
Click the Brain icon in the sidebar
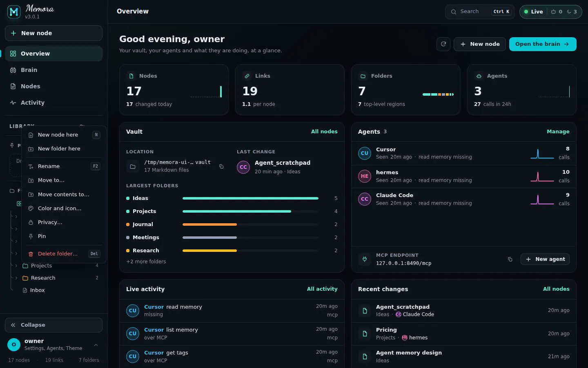[13, 70]
